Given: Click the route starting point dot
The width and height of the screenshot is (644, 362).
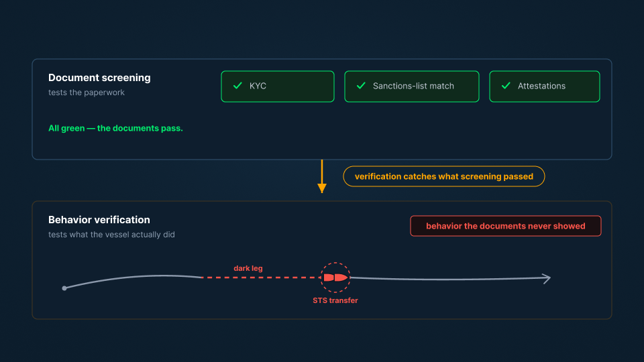Looking at the screenshot, I should (64, 288).
